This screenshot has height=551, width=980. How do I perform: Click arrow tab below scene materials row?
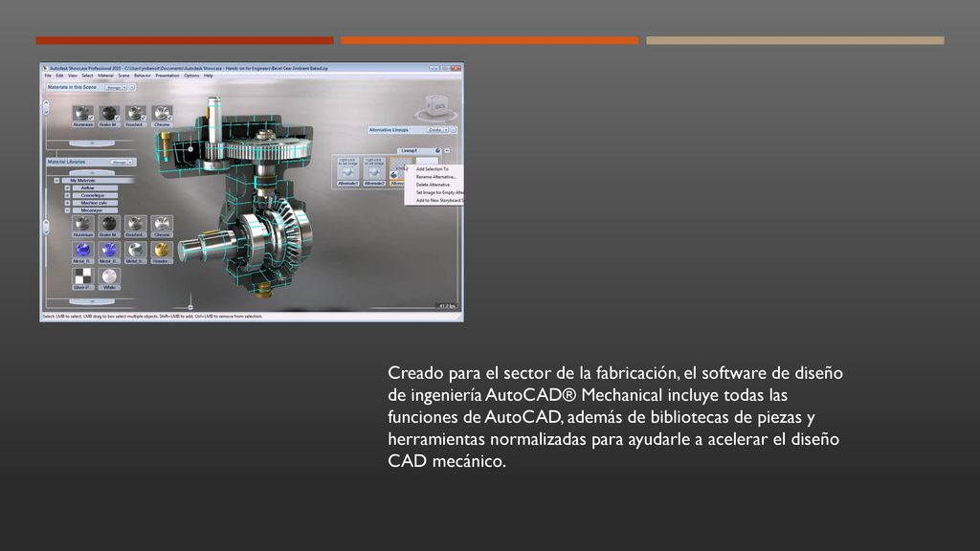[x=92, y=143]
